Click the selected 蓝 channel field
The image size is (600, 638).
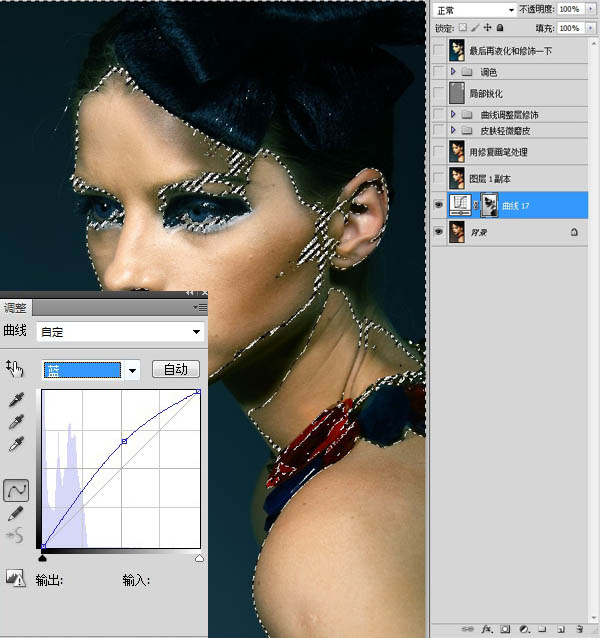tap(82, 370)
